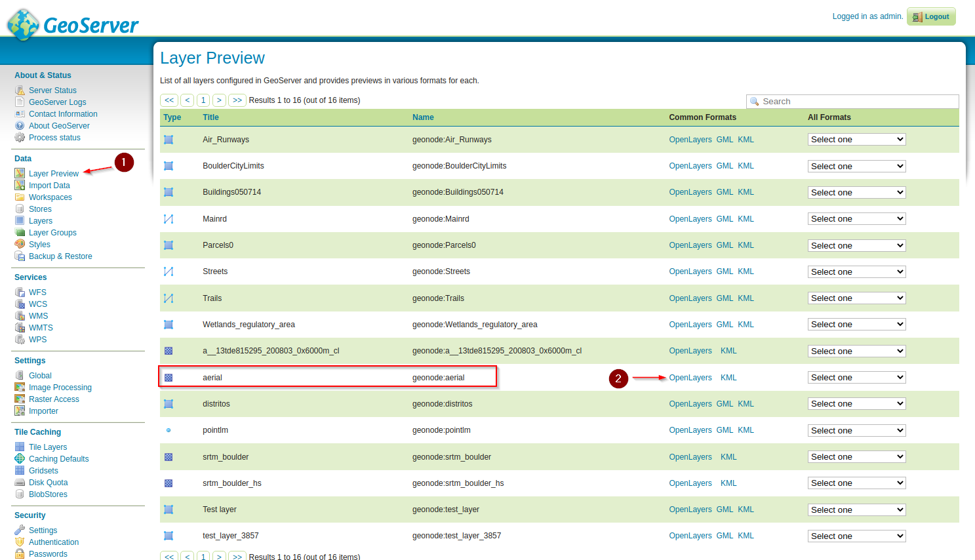The height and width of the screenshot is (560, 975).
Task: Open GML preview for Test layer
Action: 725,510
